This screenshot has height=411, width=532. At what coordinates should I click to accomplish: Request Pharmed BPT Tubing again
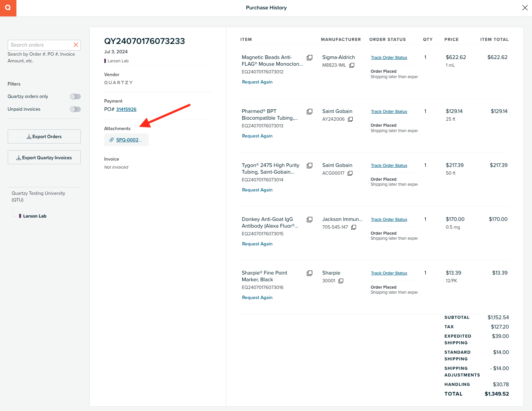click(x=257, y=136)
